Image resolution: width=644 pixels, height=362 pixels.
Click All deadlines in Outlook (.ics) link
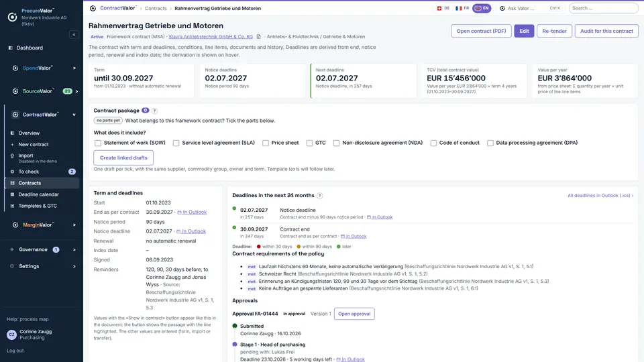(600, 196)
